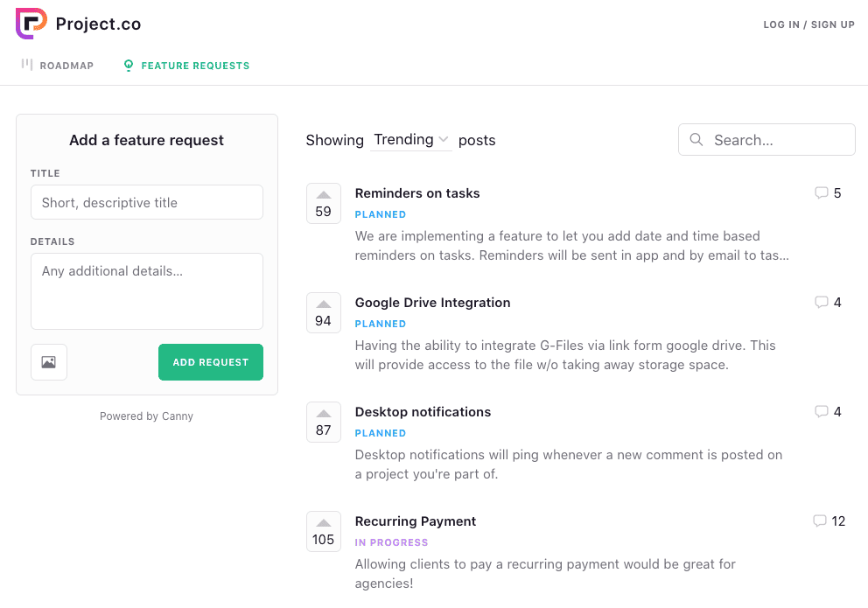Click the Project.co logo icon
Image resolution: width=868 pixels, height=608 pixels.
point(31,24)
